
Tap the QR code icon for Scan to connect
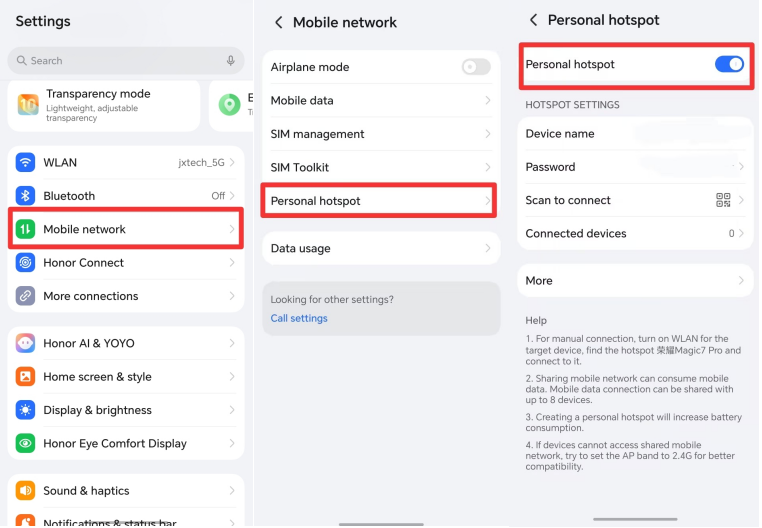pos(724,200)
